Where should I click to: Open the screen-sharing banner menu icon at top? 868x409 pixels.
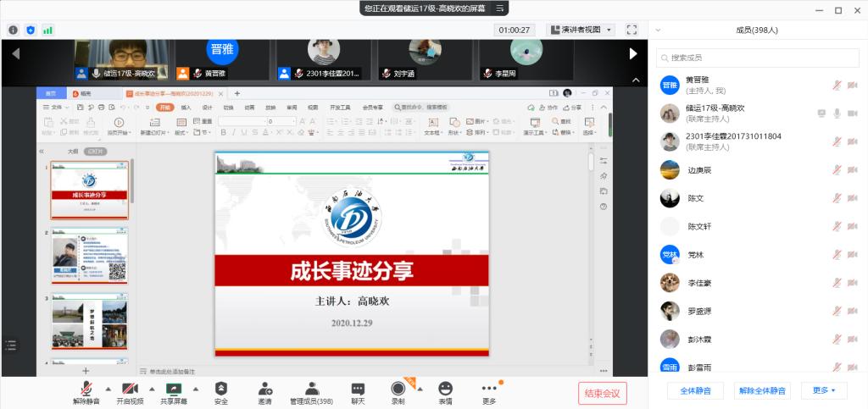point(501,8)
